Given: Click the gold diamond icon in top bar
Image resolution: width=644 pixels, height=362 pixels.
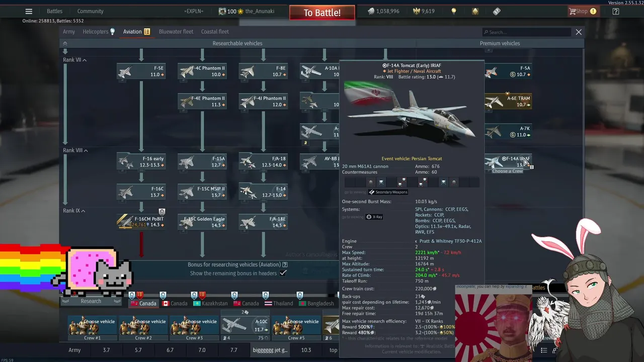Looking at the screenshot, I should click(x=475, y=11).
